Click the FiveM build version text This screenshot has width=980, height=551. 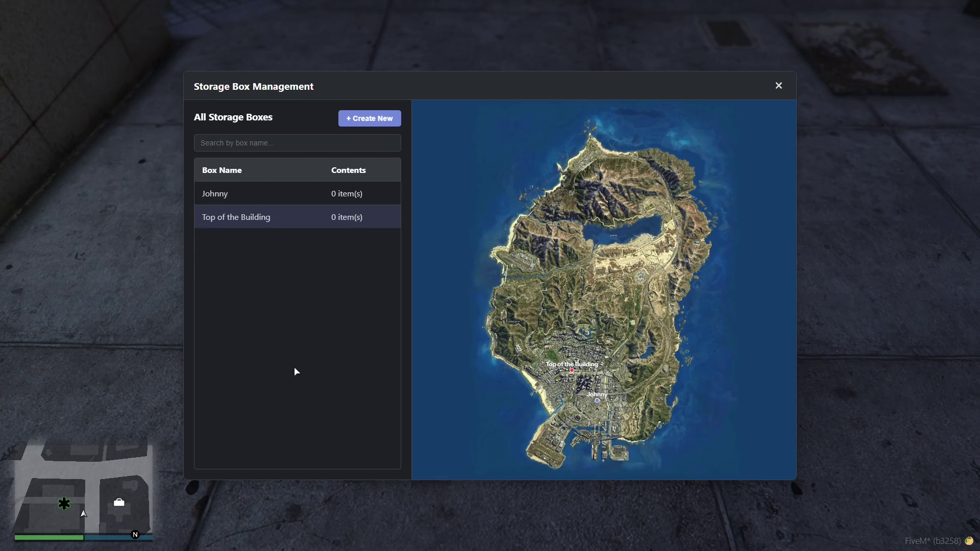pyautogui.click(x=933, y=541)
